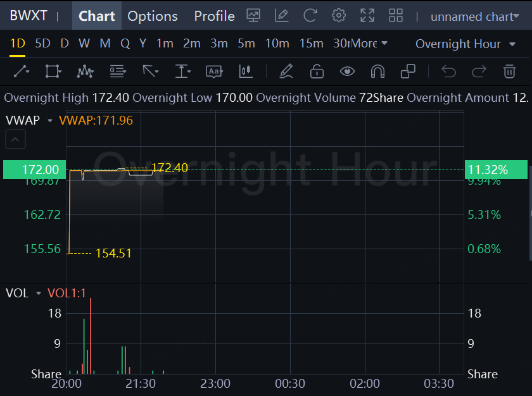
Task: Select the rectangle shape drawing tool
Action: tap(53, 71)
